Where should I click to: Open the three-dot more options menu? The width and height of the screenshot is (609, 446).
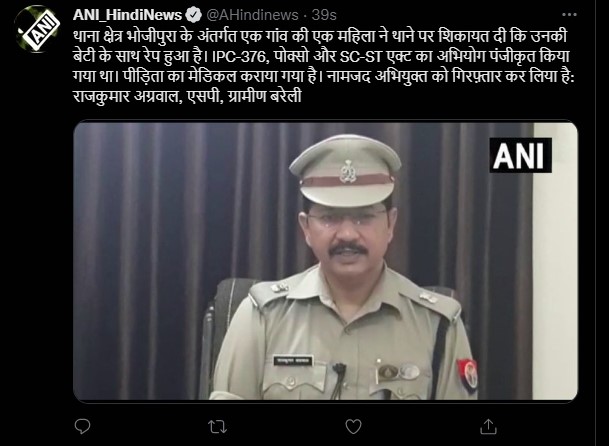click(569, 15)
